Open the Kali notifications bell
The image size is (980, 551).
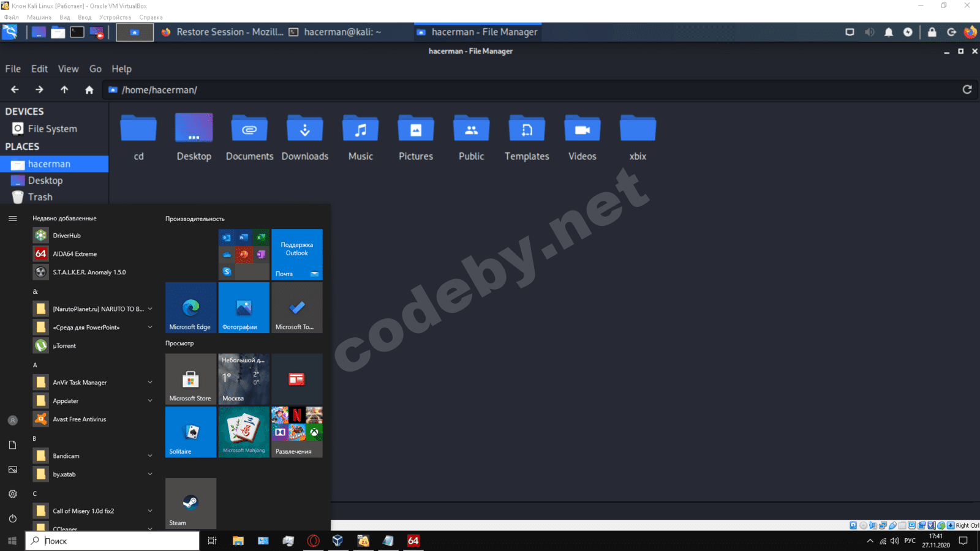click(889, 32)
